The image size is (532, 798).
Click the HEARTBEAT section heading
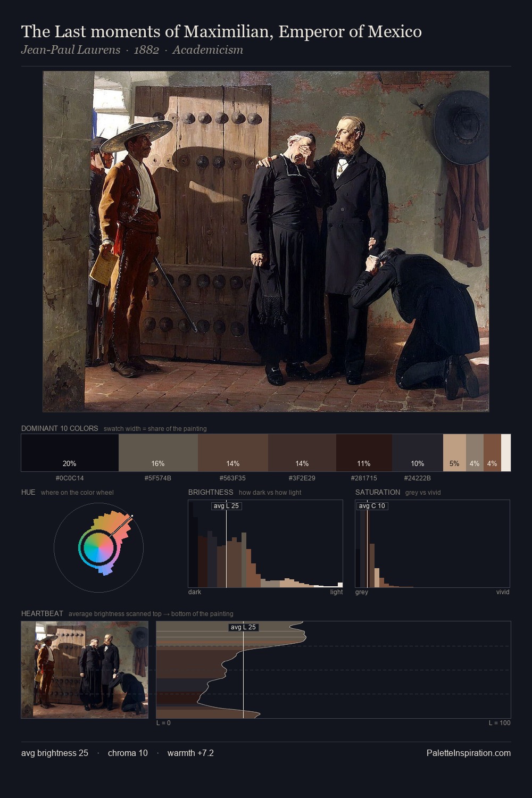tap(42, 613)
